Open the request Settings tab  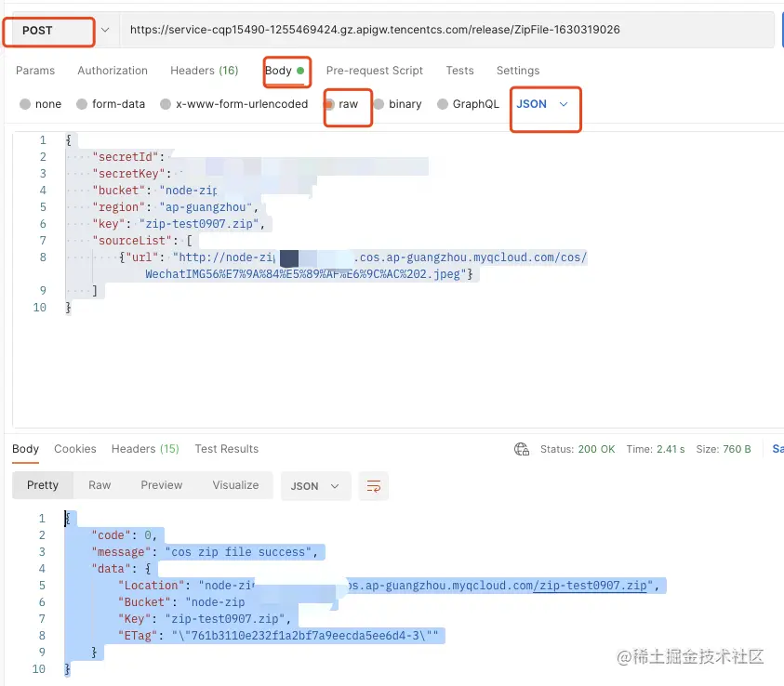[x=518, y=71]
